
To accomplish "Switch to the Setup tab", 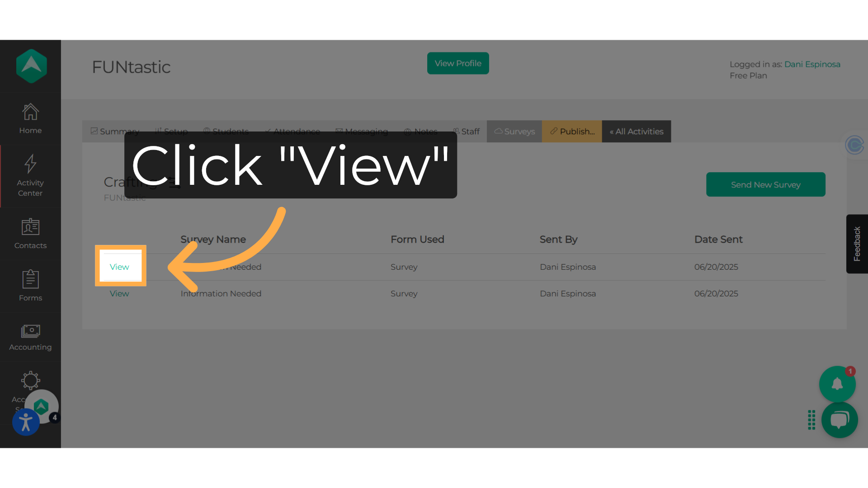I will [171, 131].
